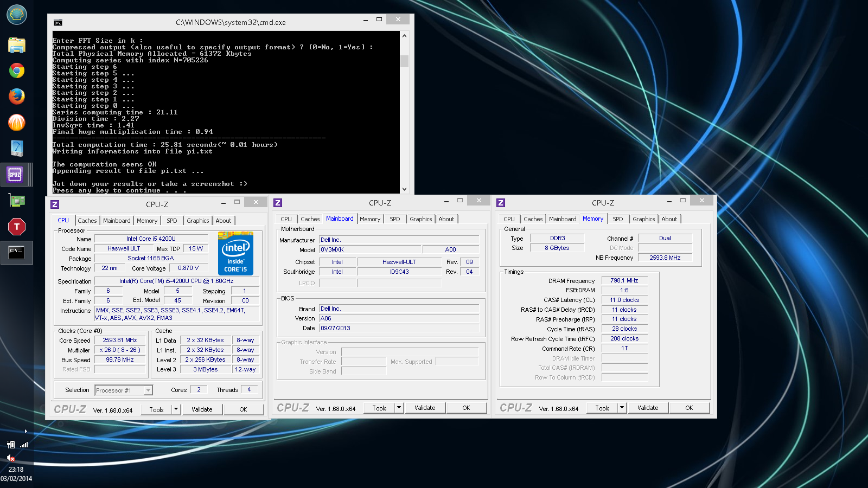This screenshot has height=488, width=868.
Task: Open Mainboard tab in the CPU window
Action: (x=117, y=221)
